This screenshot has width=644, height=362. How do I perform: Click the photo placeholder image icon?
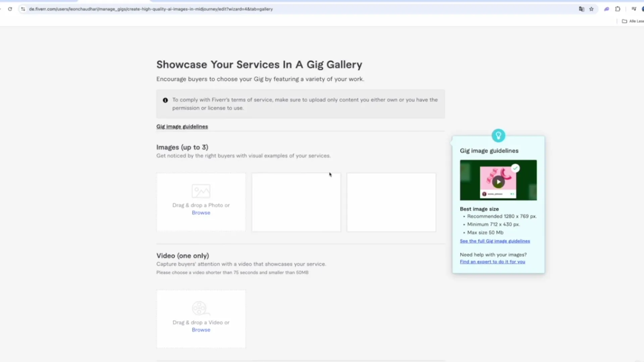201,191
